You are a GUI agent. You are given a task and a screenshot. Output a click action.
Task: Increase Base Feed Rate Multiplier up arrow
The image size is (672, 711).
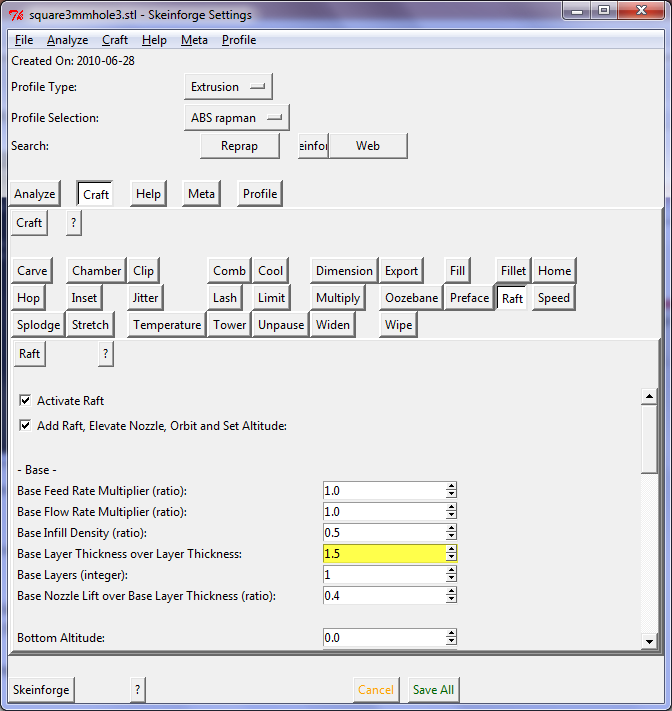point(451,486)
